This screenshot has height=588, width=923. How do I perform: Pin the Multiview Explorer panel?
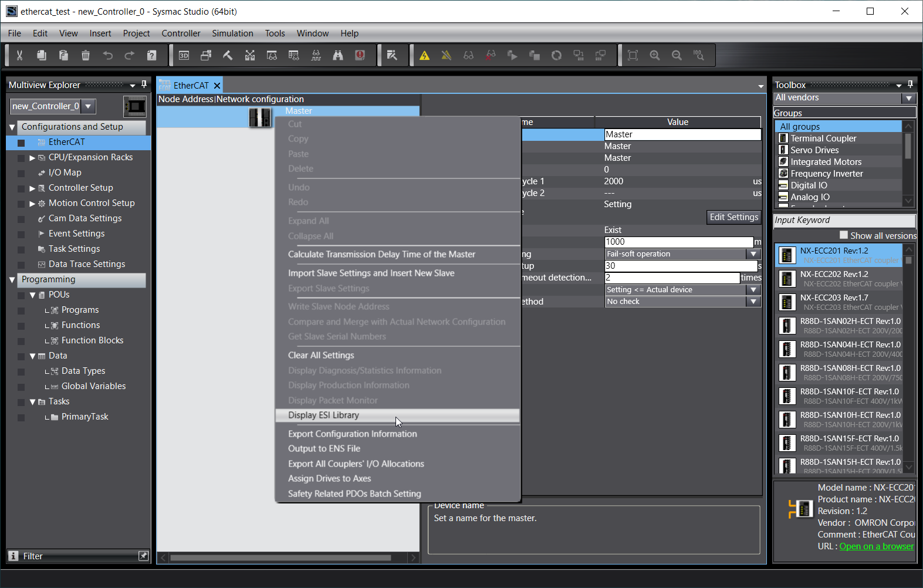[144, 85]
